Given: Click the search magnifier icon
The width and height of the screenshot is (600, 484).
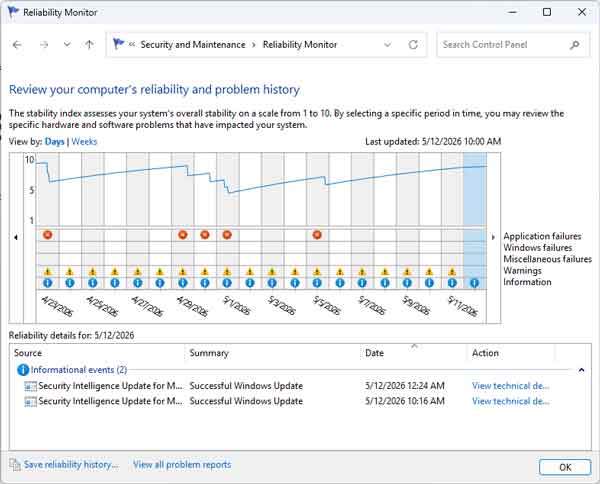Looking at the screenshot, I should click(574, 45).
